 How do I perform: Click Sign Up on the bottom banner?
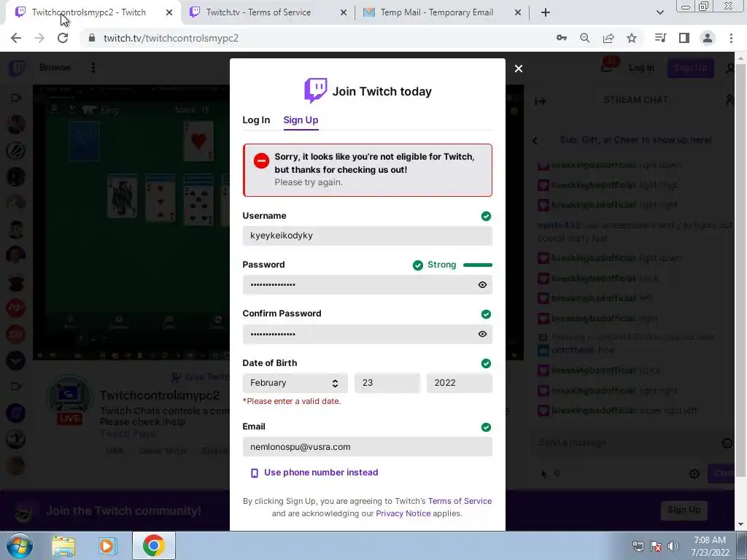684,510
